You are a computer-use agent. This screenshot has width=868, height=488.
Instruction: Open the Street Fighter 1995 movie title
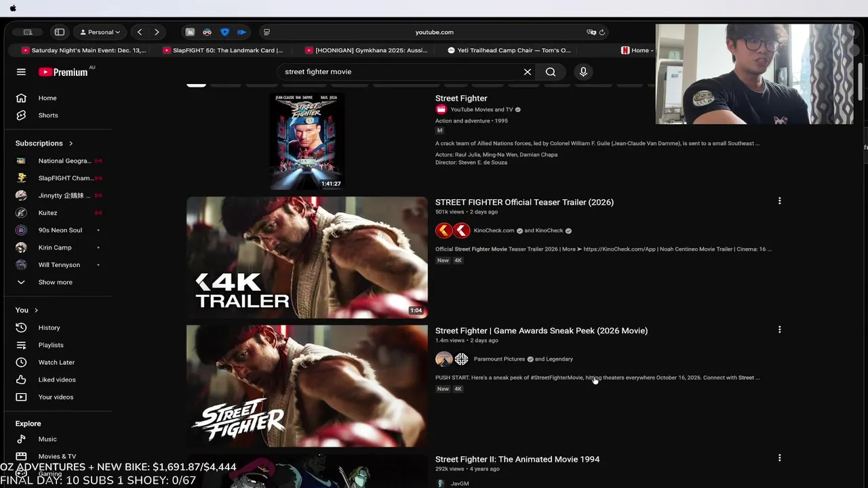pos(461,98)
